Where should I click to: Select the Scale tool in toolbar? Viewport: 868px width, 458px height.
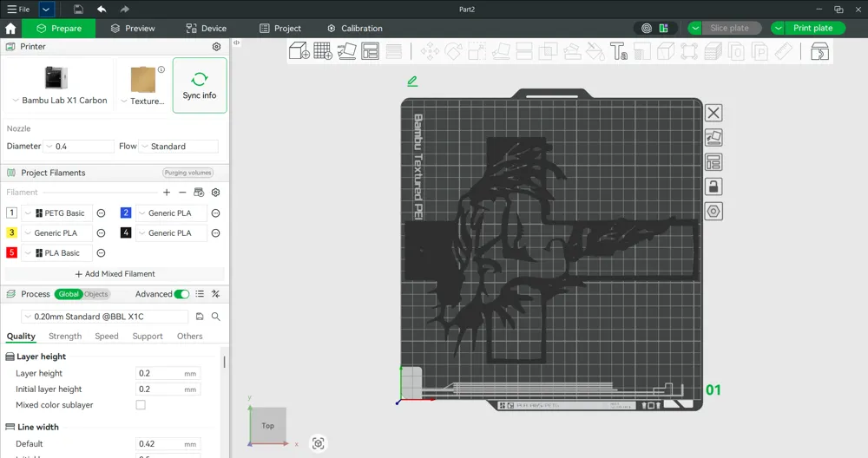tap(477, 51)
